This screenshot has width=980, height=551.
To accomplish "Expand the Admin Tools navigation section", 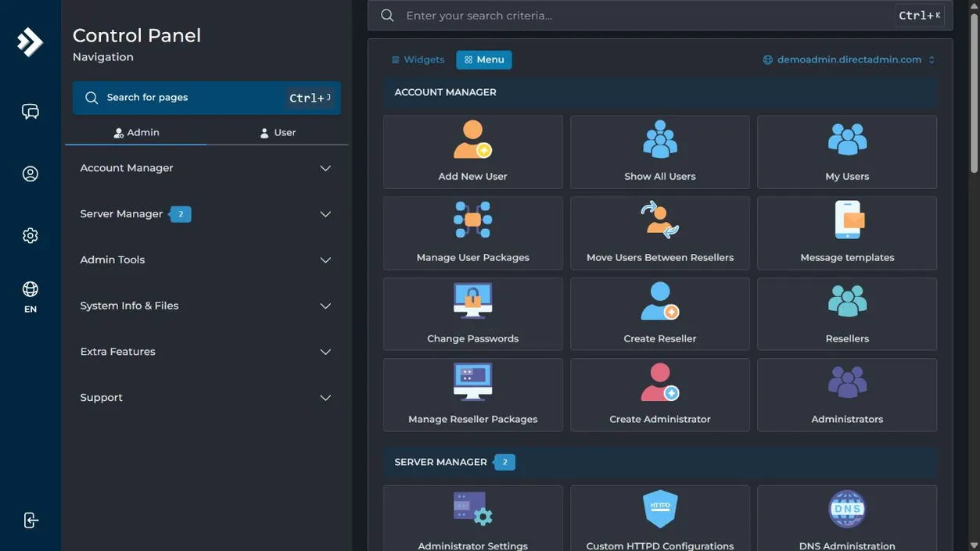I will [206, 260].
